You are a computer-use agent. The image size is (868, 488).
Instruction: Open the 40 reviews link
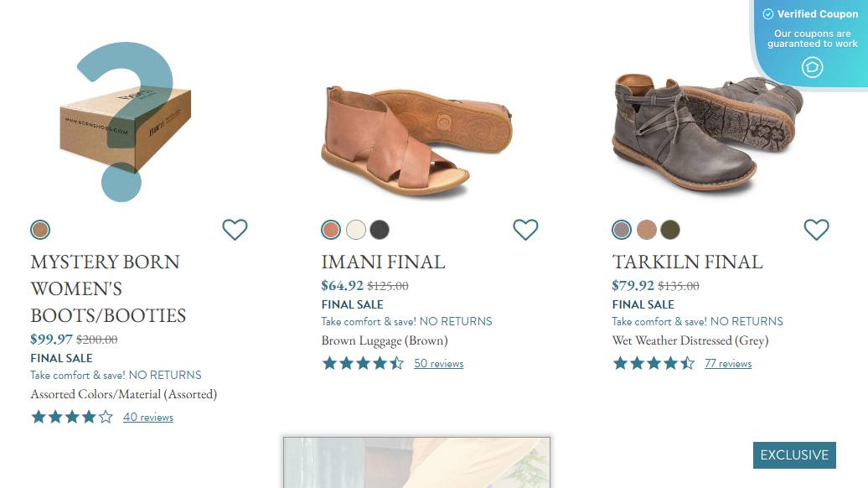coord(147,418)
